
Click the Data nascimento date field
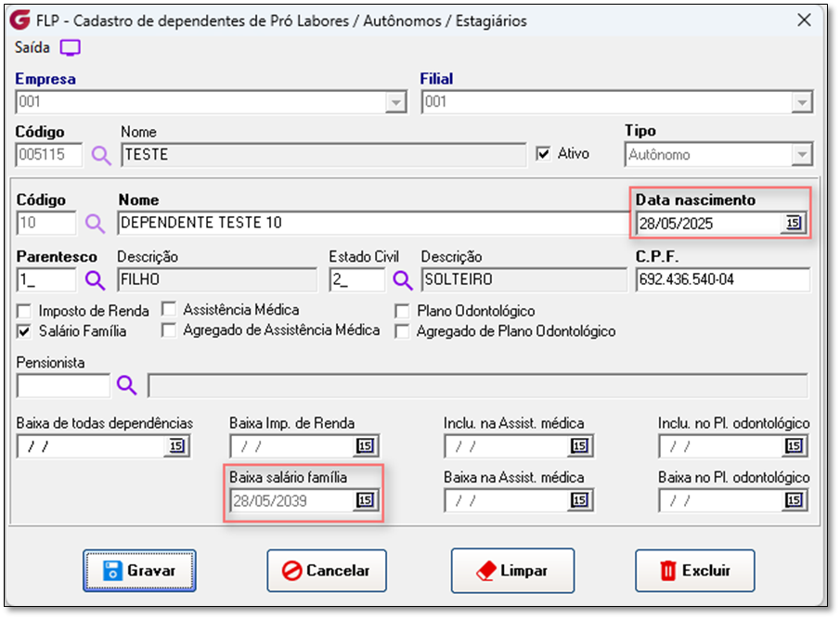[x=710, y=224]
